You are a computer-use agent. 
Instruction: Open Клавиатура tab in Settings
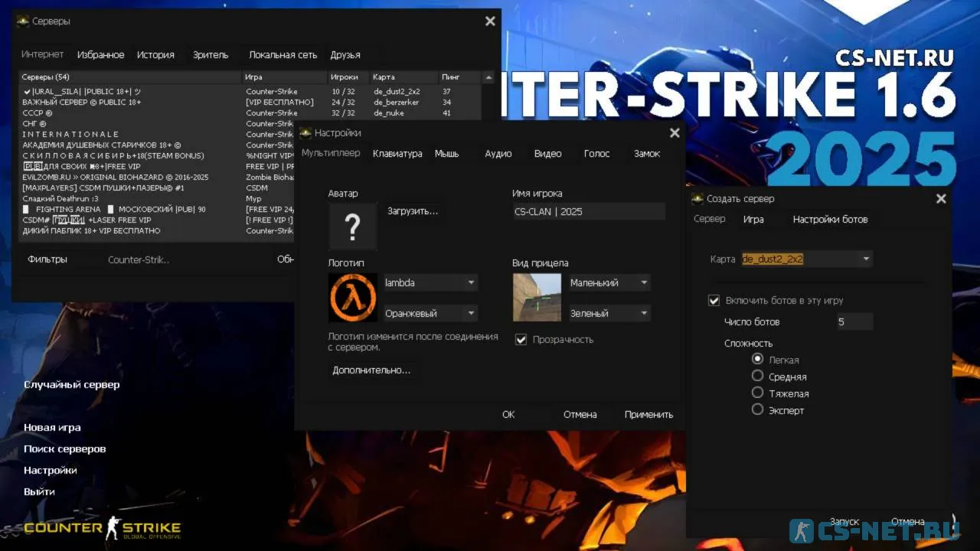(x=397, y=154)
